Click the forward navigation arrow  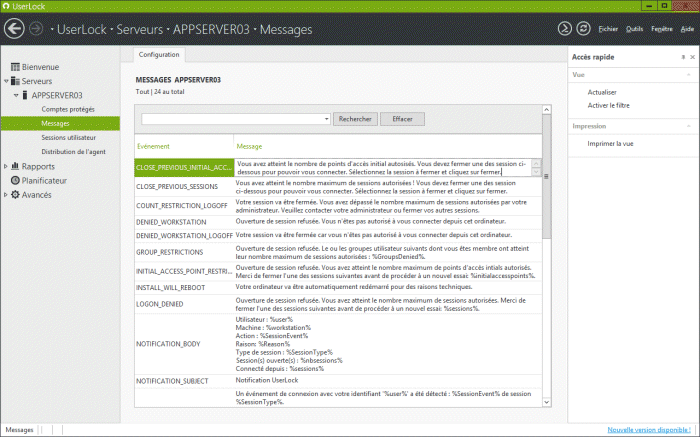(x=36, y=29)
